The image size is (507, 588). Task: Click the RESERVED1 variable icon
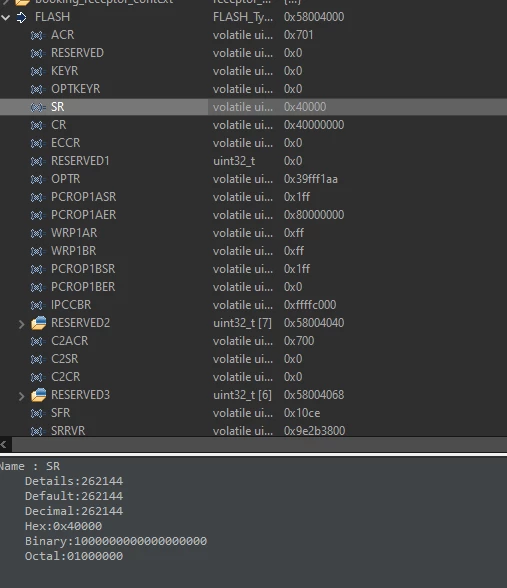pyautogui.click(x=38, y=161)
